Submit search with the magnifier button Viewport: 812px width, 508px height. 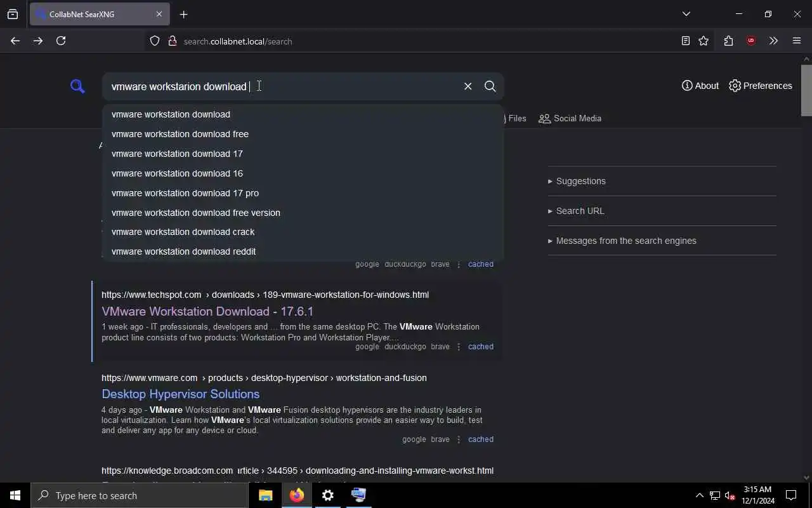click(490, 86)
